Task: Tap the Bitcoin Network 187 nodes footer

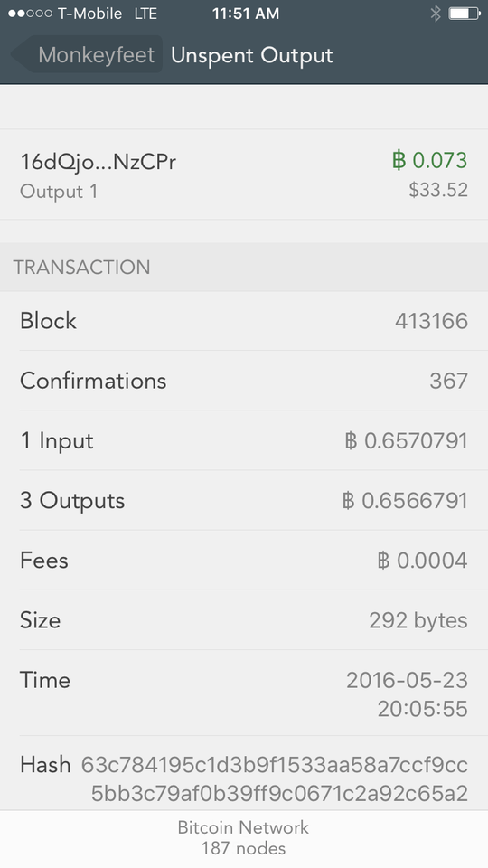Action: 243,837
